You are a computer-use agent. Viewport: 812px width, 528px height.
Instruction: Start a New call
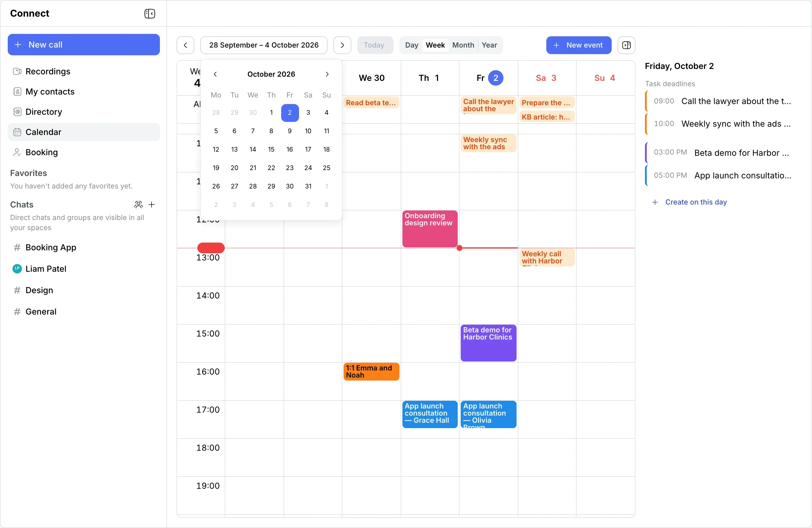coord(84,45)
